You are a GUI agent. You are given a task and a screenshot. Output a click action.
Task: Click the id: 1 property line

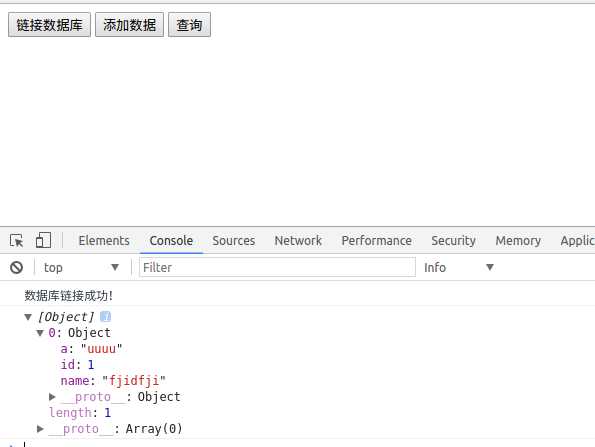pyautogui.click(x=77, y=365)
